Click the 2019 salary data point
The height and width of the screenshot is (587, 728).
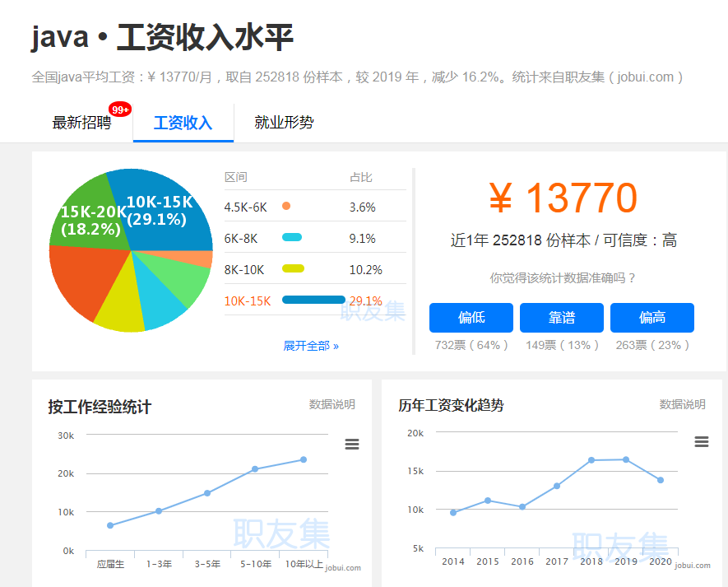[x=626, y=459]
